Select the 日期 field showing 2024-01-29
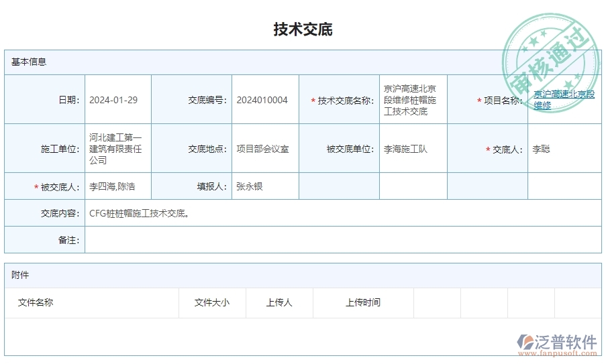The height and width of the screenshot is (364, 604). 117,100
